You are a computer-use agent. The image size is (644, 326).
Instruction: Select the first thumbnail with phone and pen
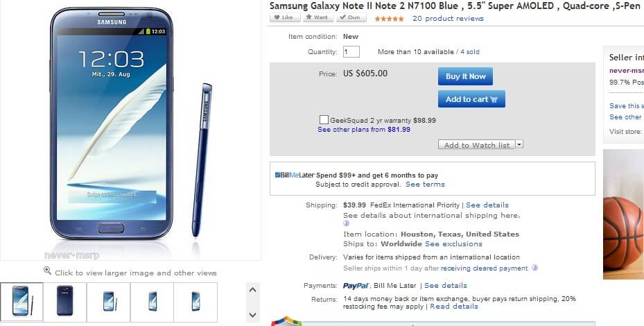[x=21, y=300]
